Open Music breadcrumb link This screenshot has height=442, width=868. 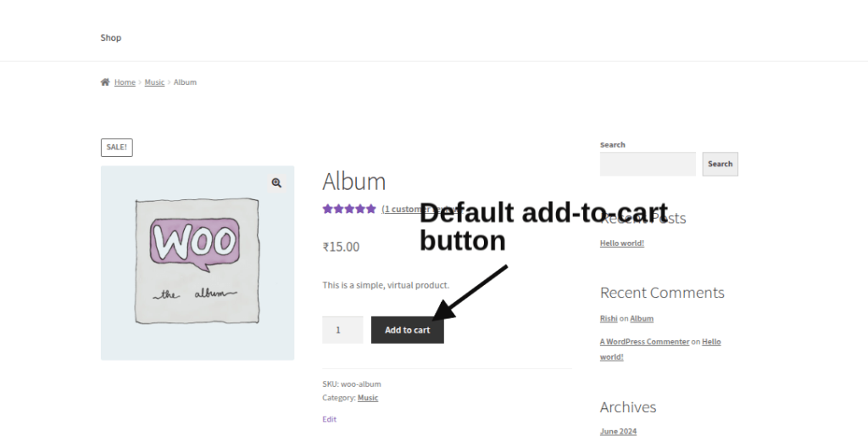tap(154, 82)
